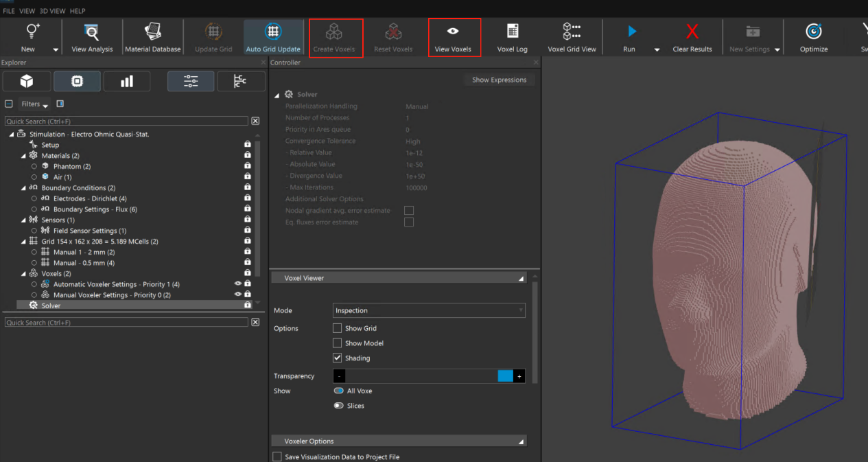This screenshot has width=868, height=462.
Task: Toggle Auto Grid Update
Action: click(x=273, y=32)
